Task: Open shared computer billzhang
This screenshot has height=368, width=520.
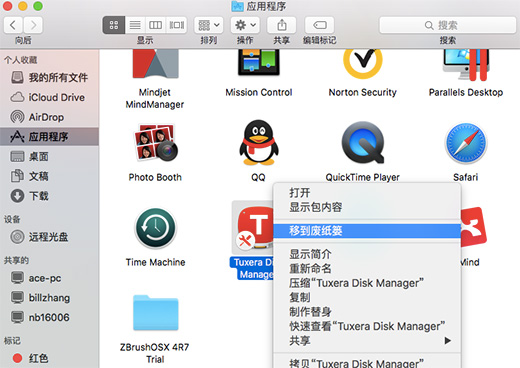Action: point(49,298)
